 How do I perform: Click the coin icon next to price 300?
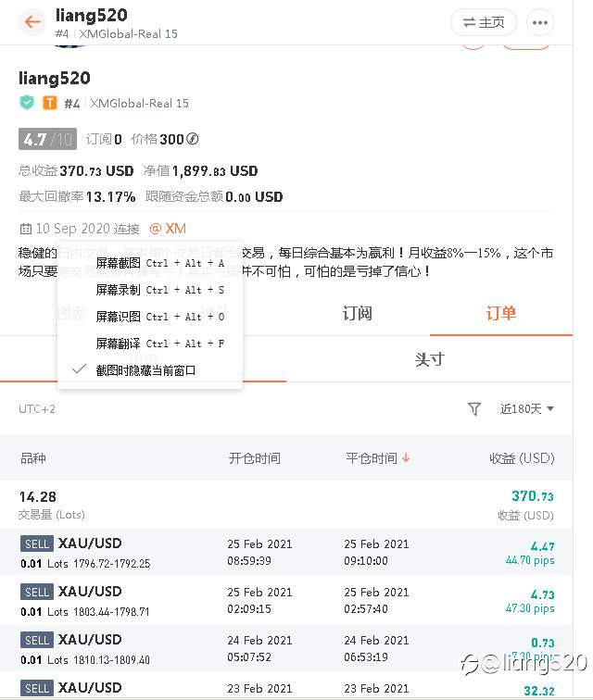tap(193, 139)
